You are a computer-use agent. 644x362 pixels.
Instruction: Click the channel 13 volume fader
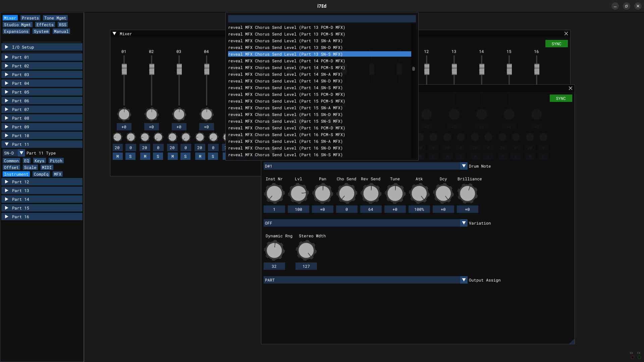point(454,69)
